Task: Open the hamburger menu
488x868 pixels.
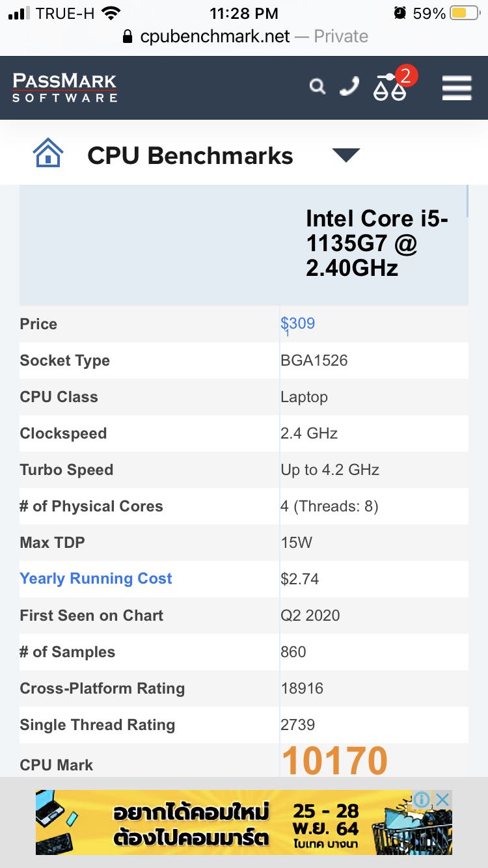Action: pos(457,87)
